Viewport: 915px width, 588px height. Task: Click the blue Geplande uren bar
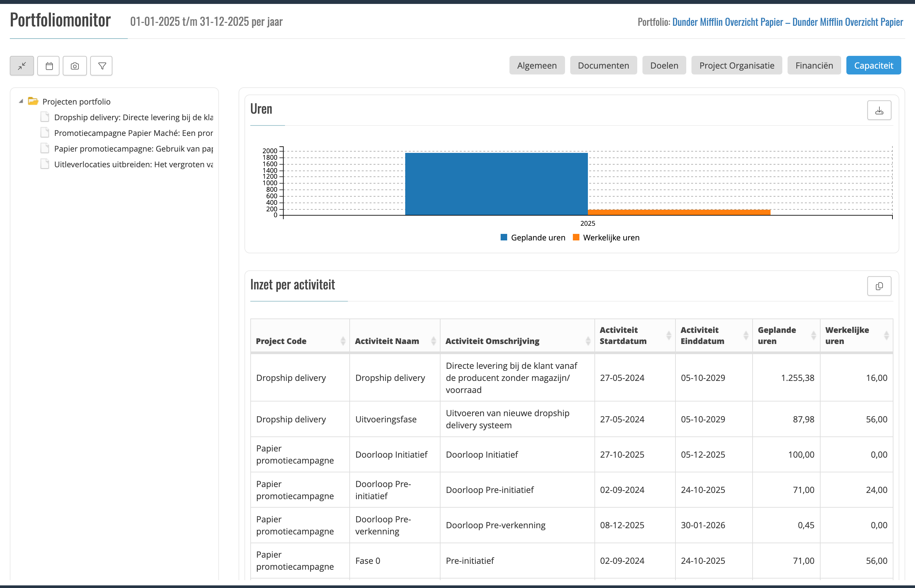496,184
